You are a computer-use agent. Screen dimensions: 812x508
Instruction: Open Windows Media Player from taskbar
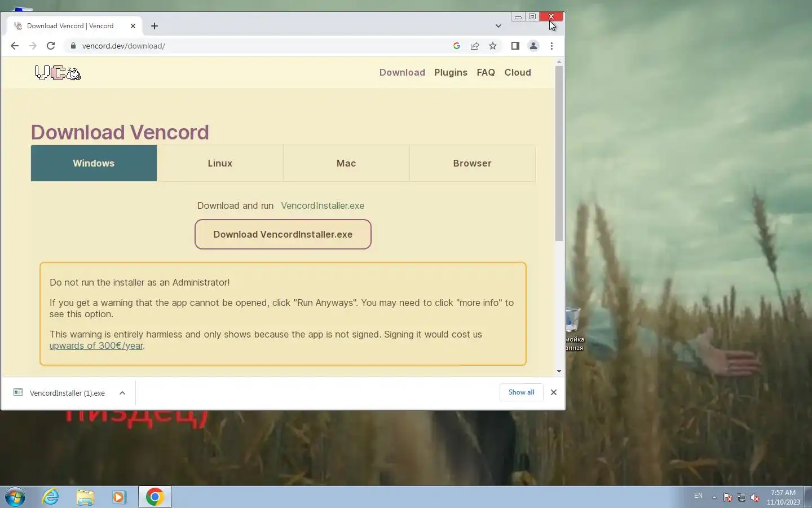pyautogui.click(x=119, y=497)
